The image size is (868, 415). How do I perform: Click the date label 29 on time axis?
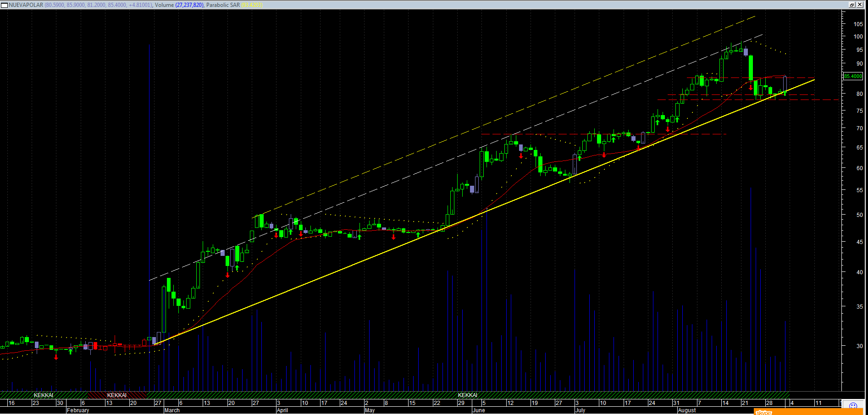[x=461, y=403]
